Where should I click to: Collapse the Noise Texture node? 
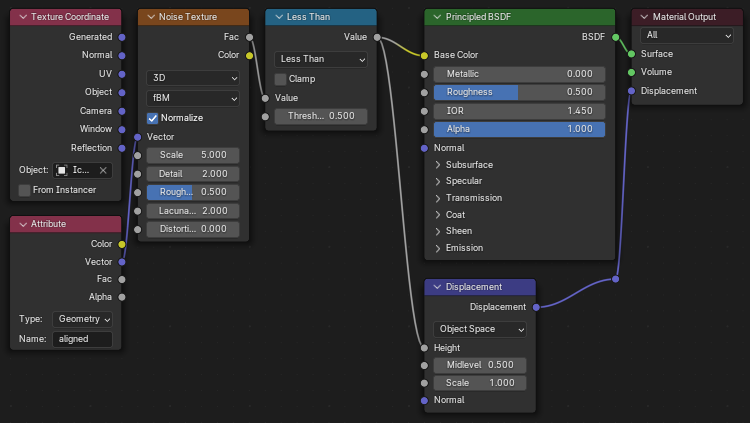[x=151, y=17]
